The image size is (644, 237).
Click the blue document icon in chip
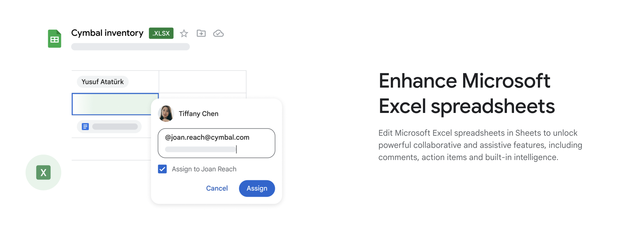click(x=85, y=127)
